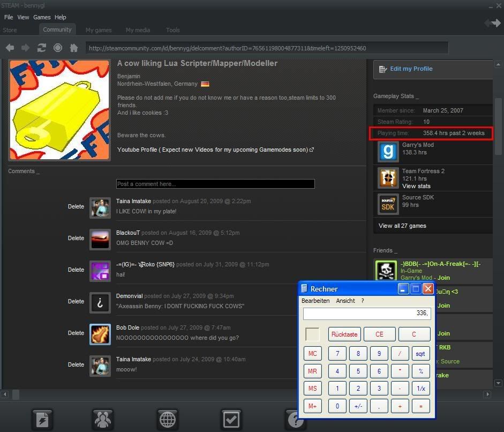
Task: Open the ? help menu in Rechner
Action: pyautogui.click(x=363, y=301)
